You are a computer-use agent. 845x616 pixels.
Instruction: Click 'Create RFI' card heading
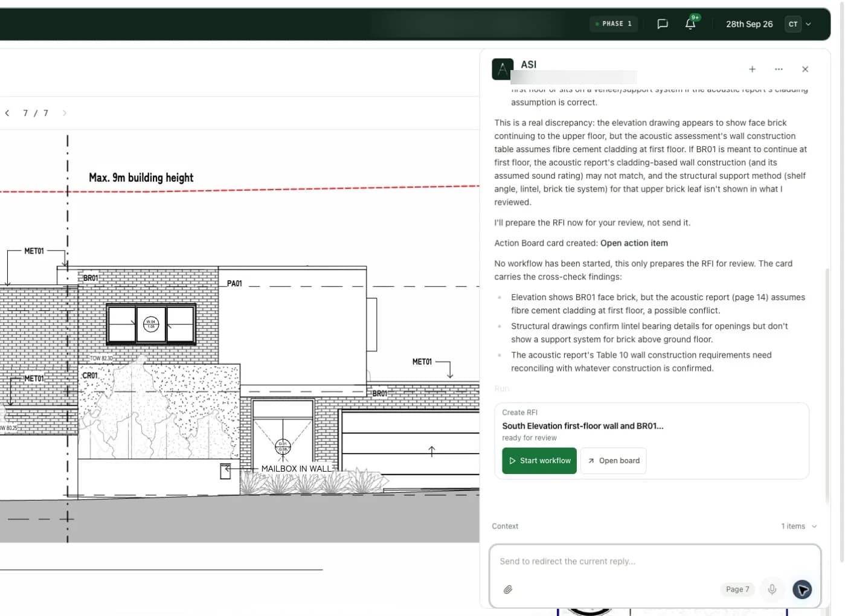click(x=519, y=412)
